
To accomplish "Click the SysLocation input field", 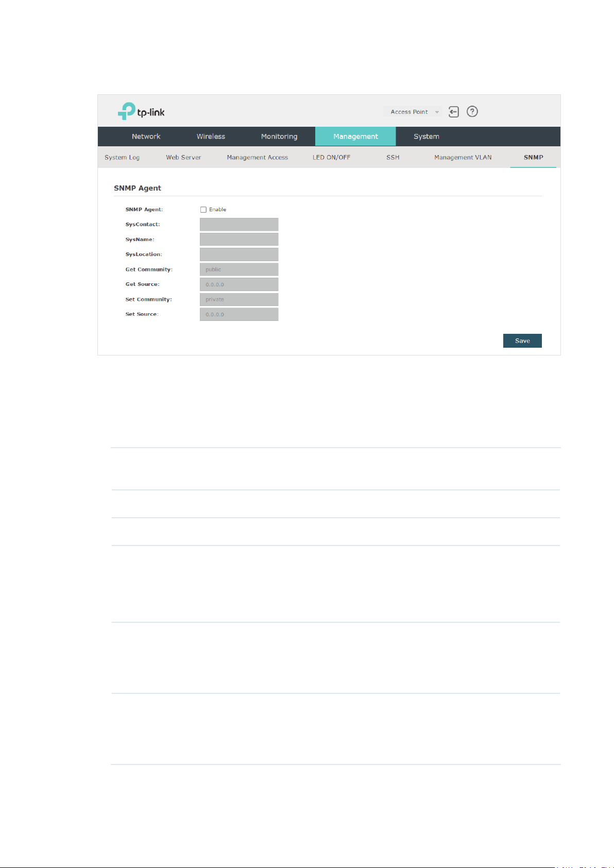I will (239, 254).
